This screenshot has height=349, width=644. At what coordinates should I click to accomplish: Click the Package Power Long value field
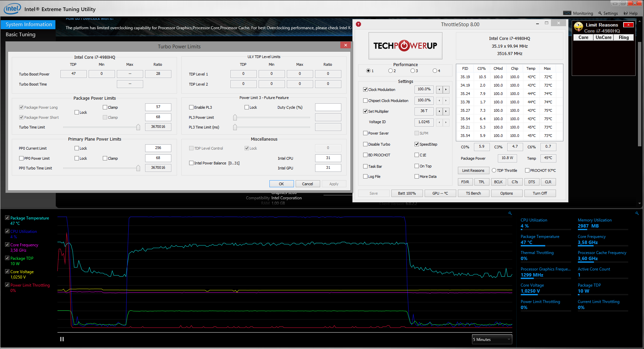click(158, 107)
